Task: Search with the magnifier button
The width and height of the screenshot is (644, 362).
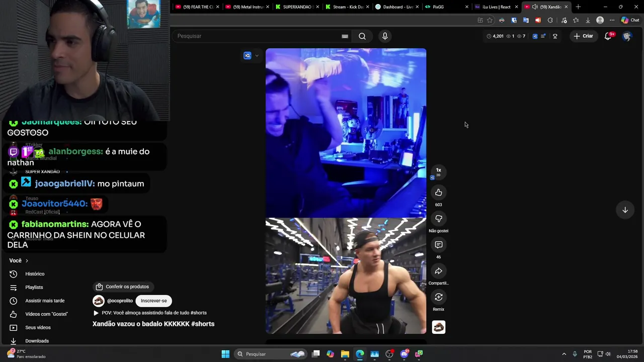Action: point(362,36)
